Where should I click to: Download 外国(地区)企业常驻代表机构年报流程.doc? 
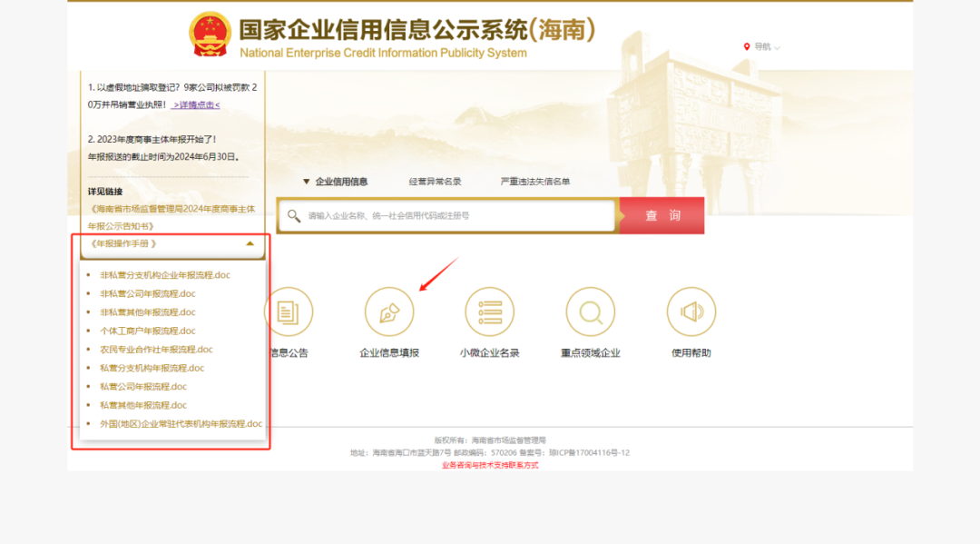[x=181, y=424]
